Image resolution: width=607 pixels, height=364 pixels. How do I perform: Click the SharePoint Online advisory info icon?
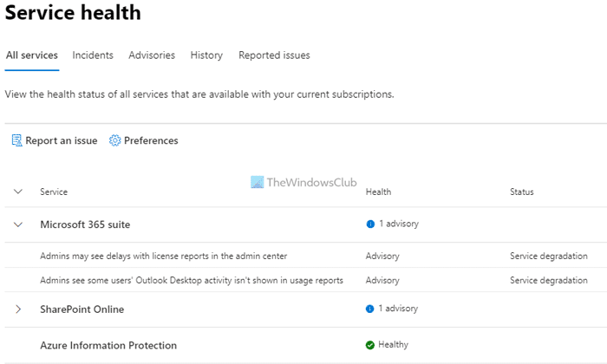(370, 309)
